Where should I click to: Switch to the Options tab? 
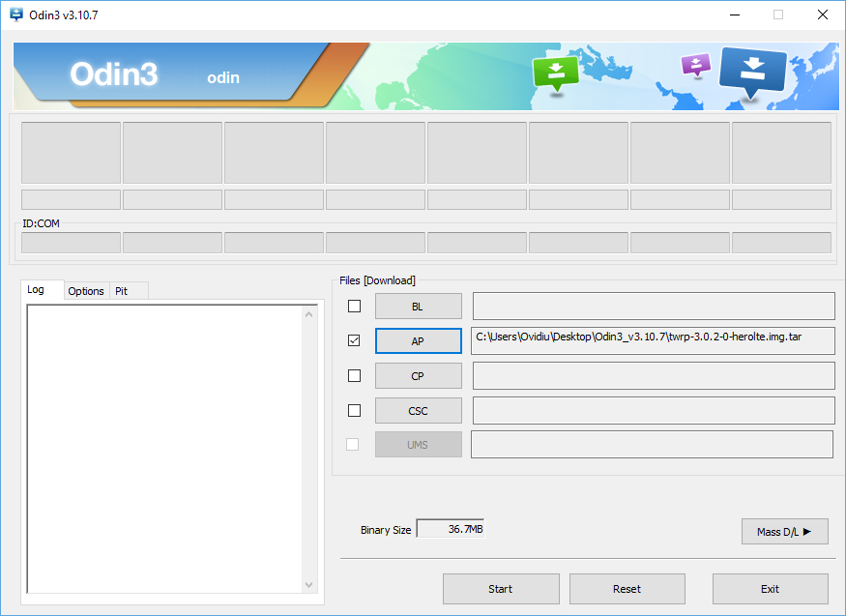click(86, 291)
